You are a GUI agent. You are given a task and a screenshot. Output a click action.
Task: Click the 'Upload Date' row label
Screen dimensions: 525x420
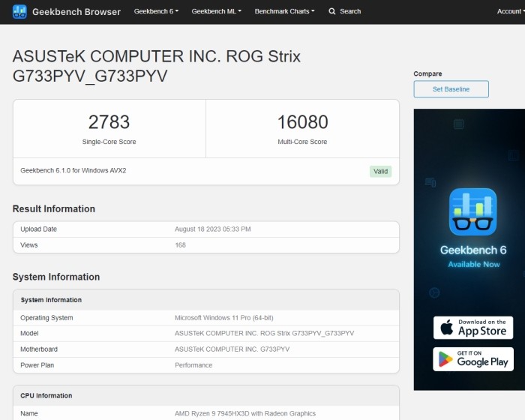pyautogui.click(x=38, y=229)
